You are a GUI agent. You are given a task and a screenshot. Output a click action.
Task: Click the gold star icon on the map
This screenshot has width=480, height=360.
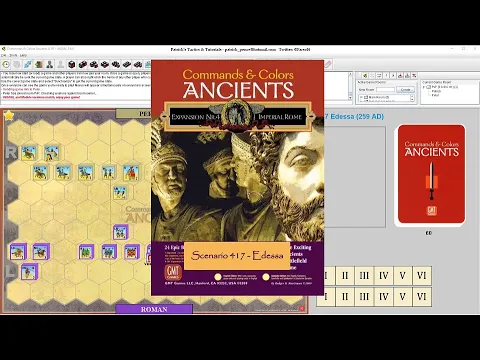coord(9,115)
